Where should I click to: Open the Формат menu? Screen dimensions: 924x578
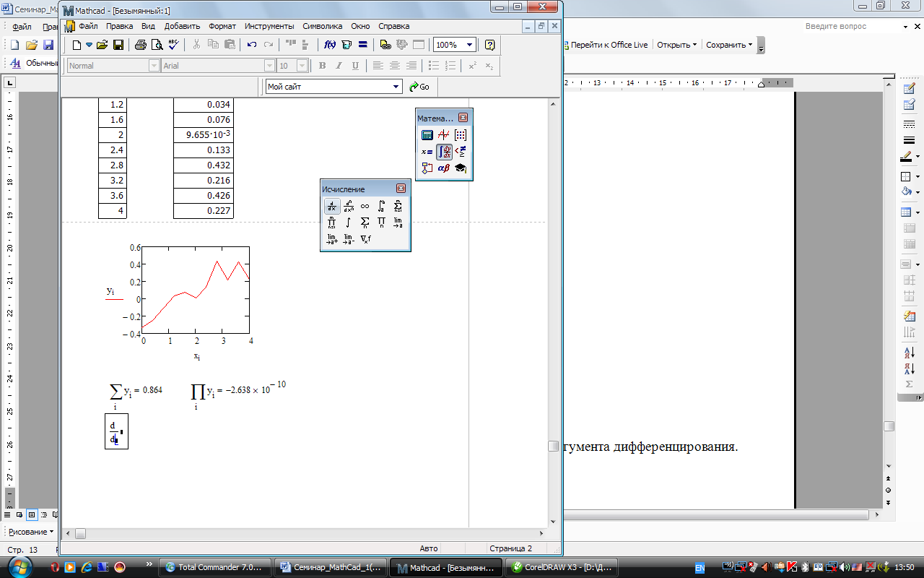pos(222,26)
